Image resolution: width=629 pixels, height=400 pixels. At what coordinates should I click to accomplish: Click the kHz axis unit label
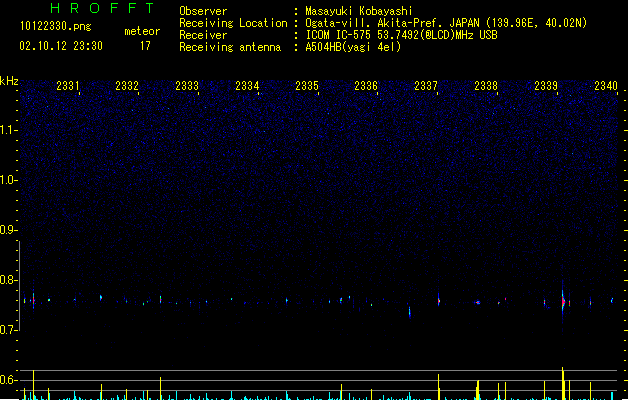(x=9, y=81)
